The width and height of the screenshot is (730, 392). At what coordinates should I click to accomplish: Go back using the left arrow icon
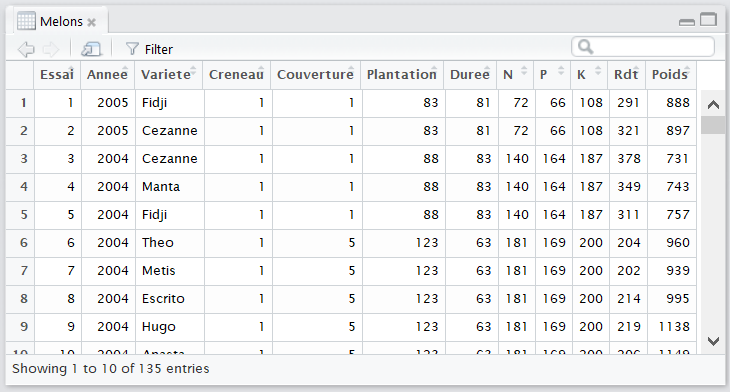26,49
